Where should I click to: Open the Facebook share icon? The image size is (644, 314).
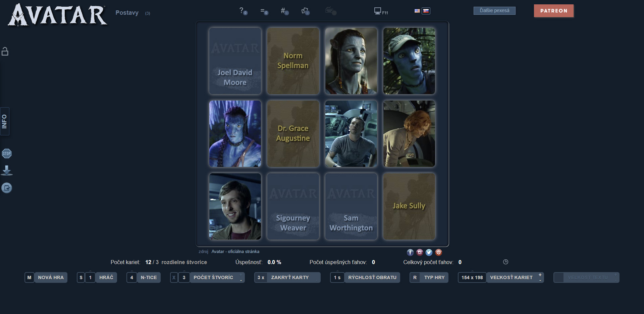[x=410, y=252]
